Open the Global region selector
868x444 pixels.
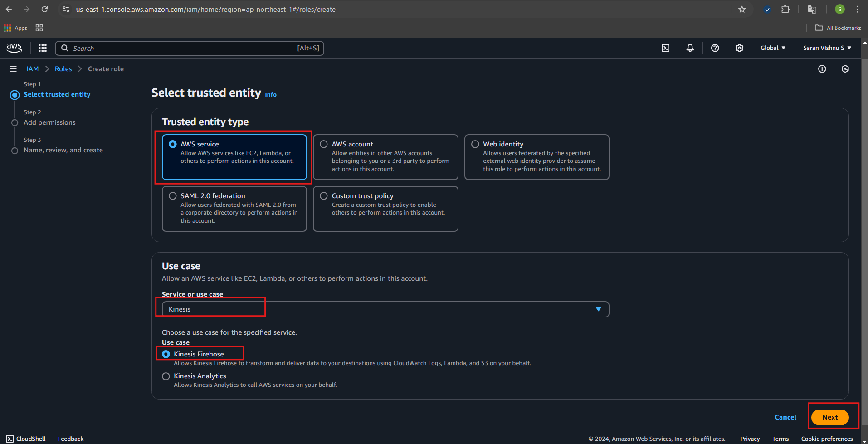pyautogui.click(x=773, y=48)
